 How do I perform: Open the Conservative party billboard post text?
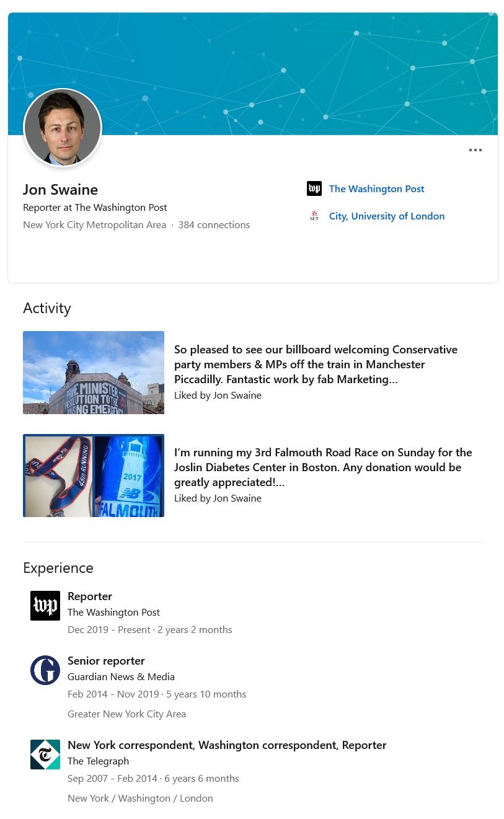click(x=316, y=365)
